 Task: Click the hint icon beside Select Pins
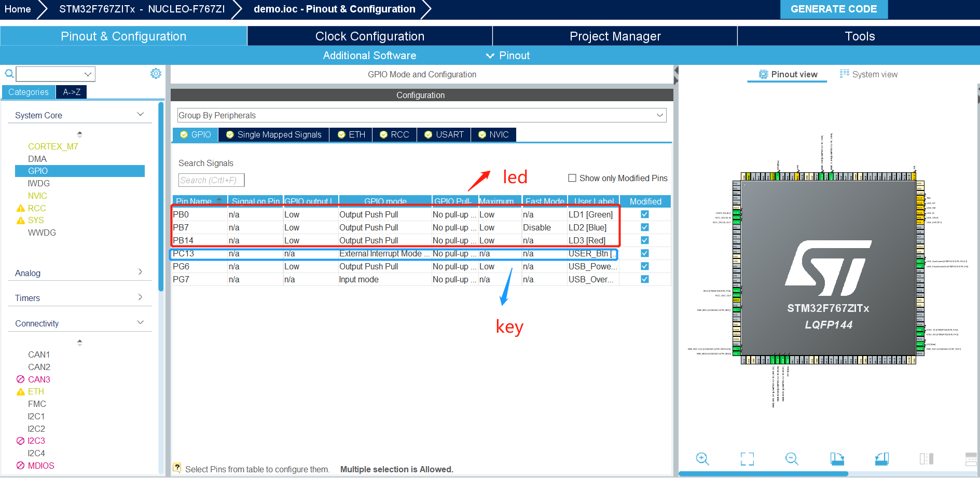click(177, 468)
